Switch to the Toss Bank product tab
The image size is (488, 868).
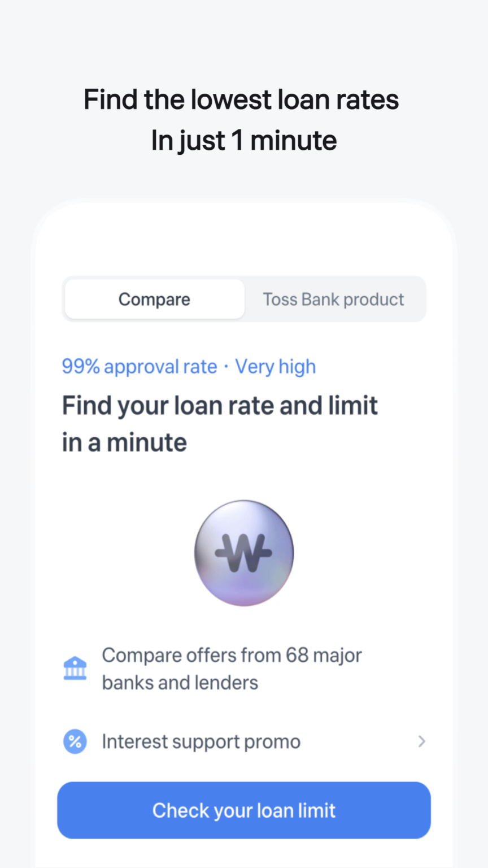click(333, 299)
